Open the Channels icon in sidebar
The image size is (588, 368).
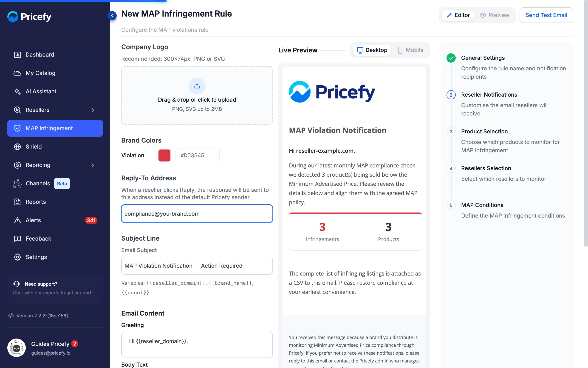click(17, 184)
